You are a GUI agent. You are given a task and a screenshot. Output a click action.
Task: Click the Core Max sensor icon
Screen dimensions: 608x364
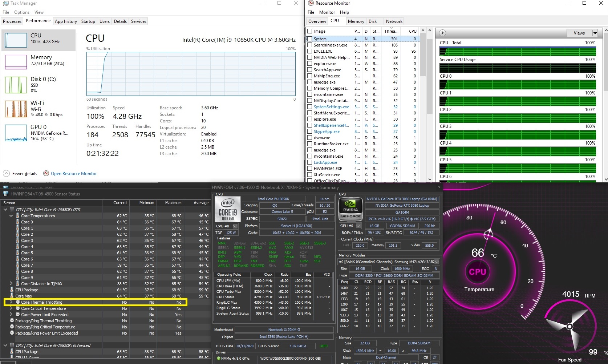[12, 296]
